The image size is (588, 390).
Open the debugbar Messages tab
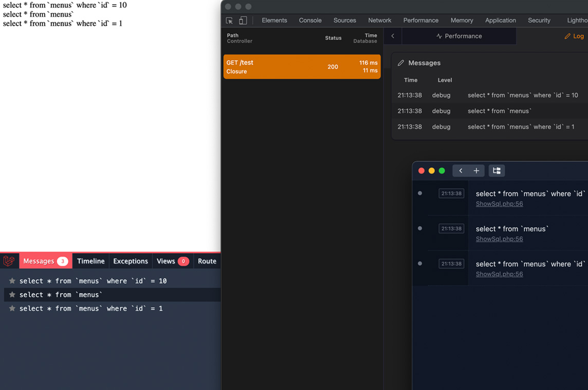(x=45, y=261)
